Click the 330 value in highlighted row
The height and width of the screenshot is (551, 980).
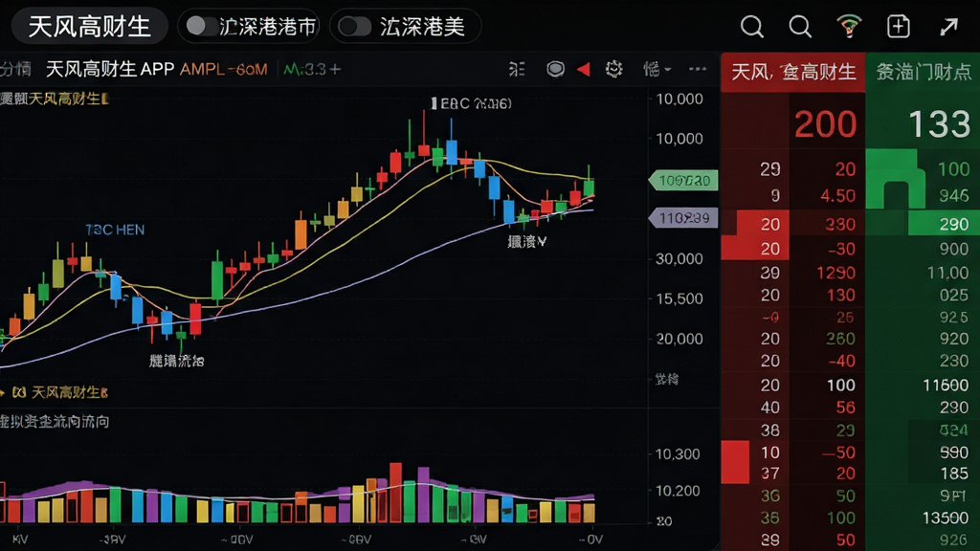click(x=840, y=224)
